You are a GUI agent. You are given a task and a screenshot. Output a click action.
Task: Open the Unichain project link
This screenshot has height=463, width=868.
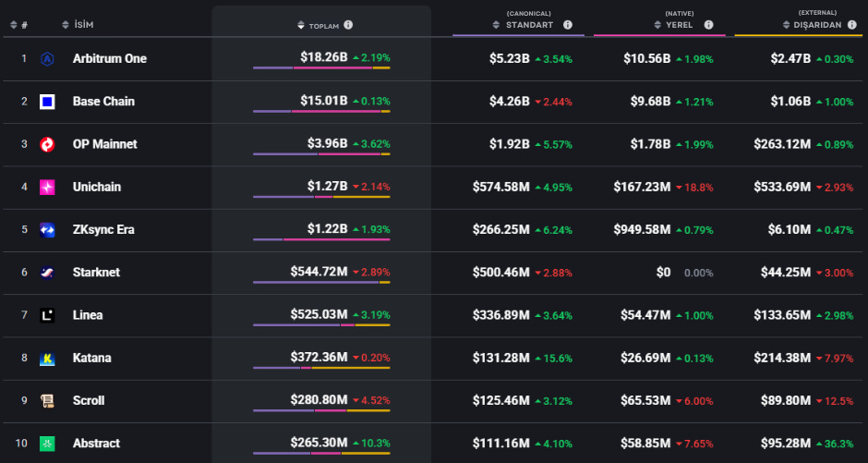tap(96, 187)
